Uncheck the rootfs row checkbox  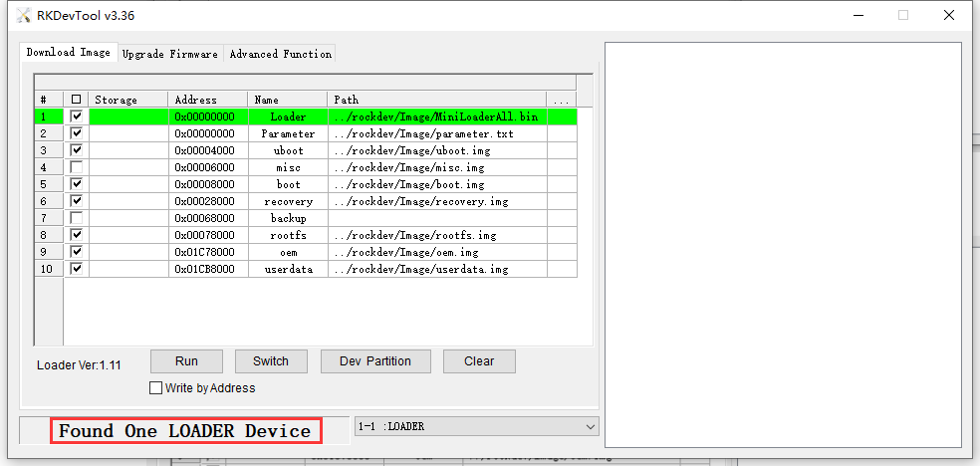77,235
